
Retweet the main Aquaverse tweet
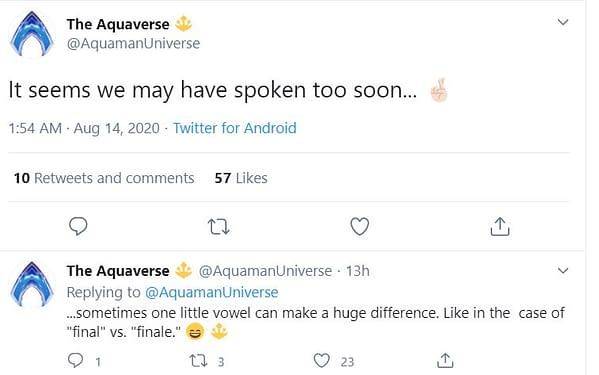[219, 226]
